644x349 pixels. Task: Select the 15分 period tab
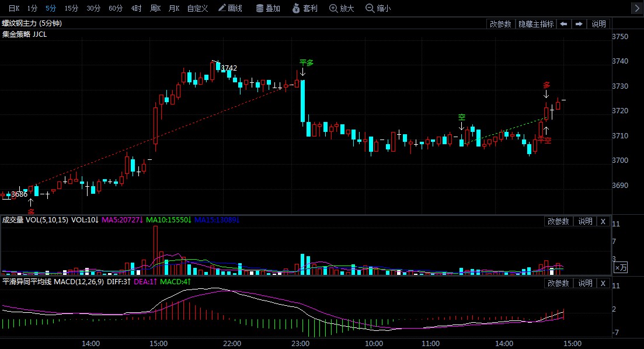click(71, 8)
